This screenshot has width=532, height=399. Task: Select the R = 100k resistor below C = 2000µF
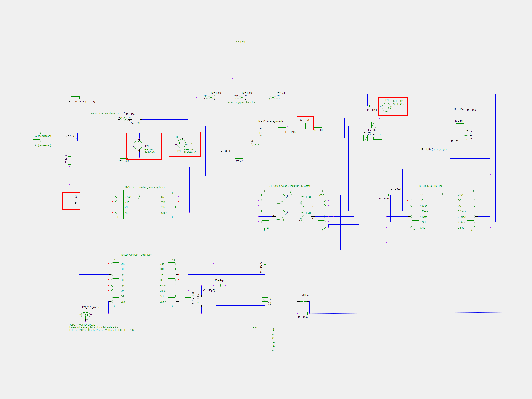tap(303, 314)
